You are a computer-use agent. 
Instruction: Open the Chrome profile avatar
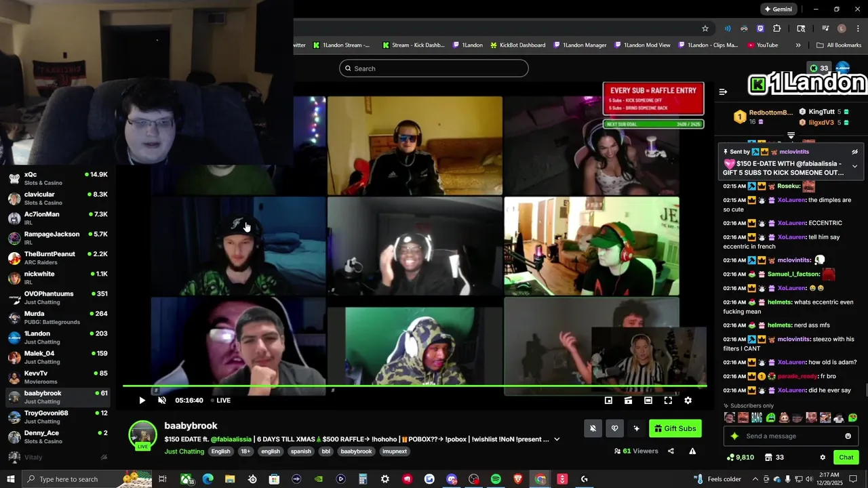842,28
